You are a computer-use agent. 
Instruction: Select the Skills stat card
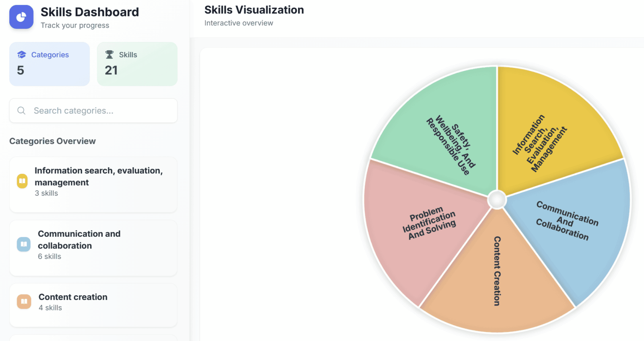pyautogui.click(x=137, y=64)
